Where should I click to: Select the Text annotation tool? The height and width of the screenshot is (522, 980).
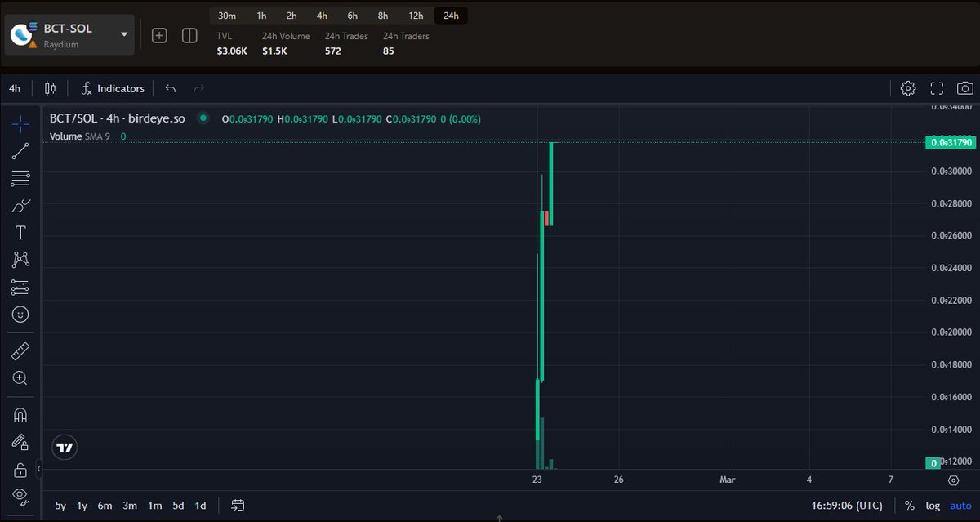tap(20, 233)
